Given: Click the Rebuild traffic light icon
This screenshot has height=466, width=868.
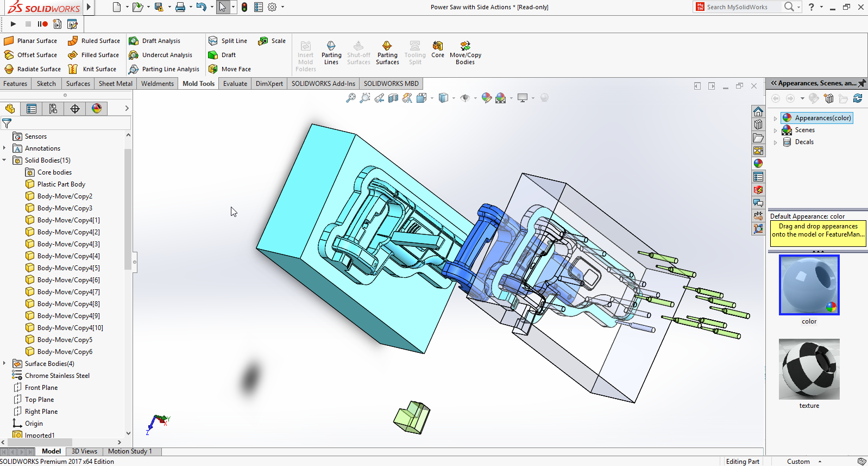Looking at the screenshot, I should click(x=244, y=7).
